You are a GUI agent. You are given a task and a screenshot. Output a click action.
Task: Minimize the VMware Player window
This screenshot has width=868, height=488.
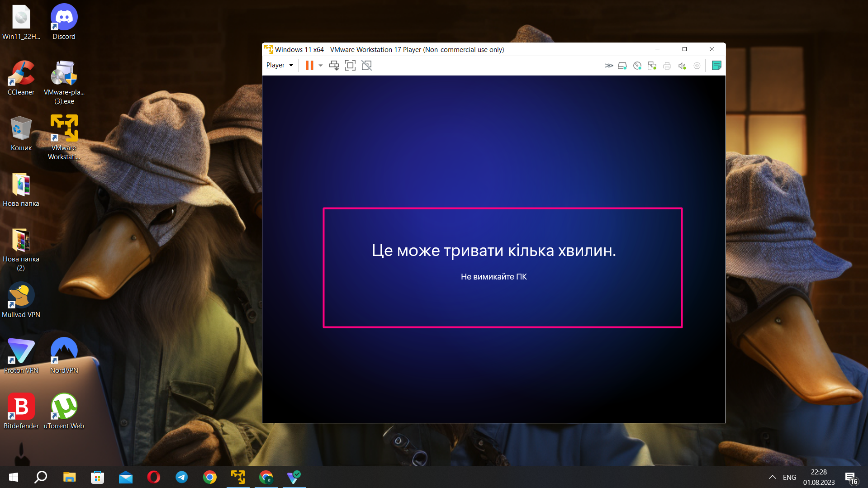657,49
